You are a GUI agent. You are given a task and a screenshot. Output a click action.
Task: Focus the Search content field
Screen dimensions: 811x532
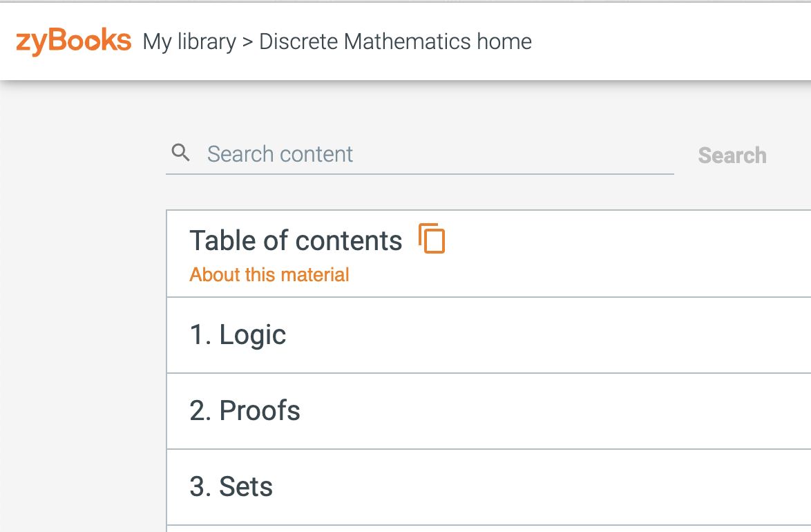(x=419, y=154)
